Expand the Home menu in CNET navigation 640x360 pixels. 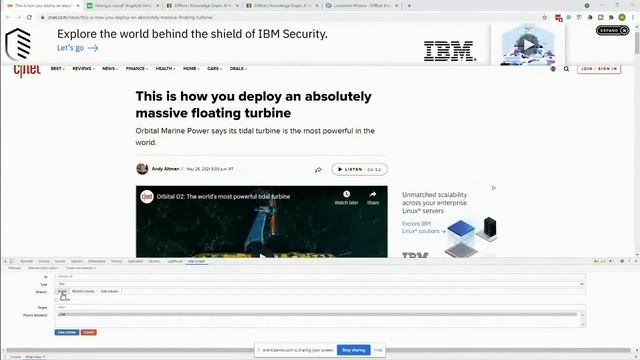(191, 69)
